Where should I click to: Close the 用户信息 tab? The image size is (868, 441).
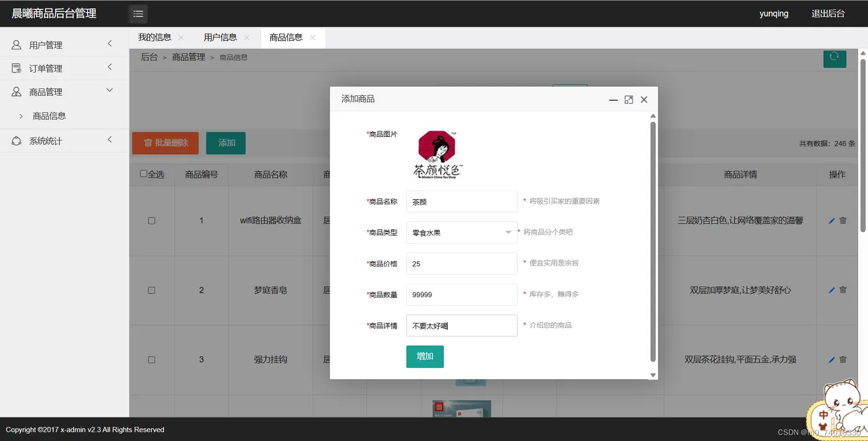[247, 38]
